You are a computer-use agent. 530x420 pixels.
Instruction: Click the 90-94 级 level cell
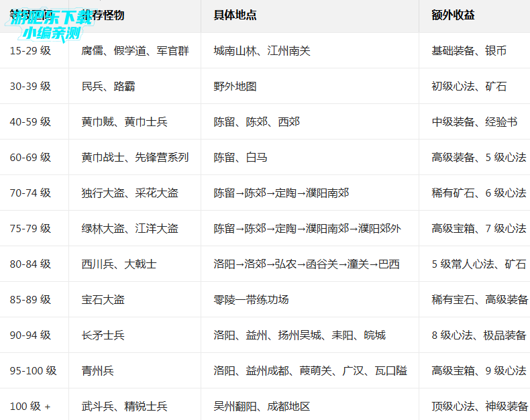(x=30, y=335)
